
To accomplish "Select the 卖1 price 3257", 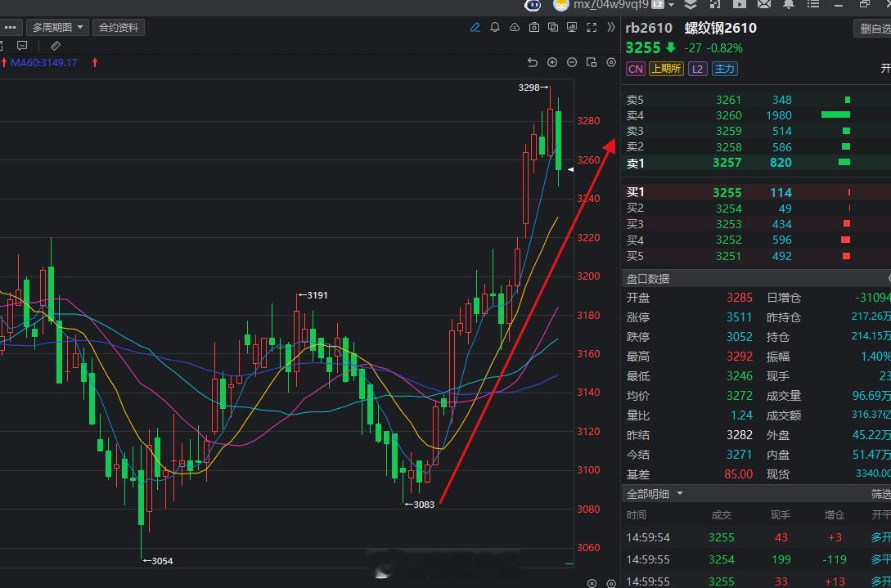I will point(727,163).
